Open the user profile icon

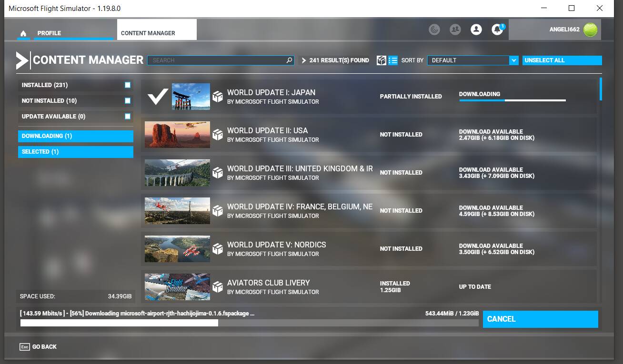click(476, 30)
